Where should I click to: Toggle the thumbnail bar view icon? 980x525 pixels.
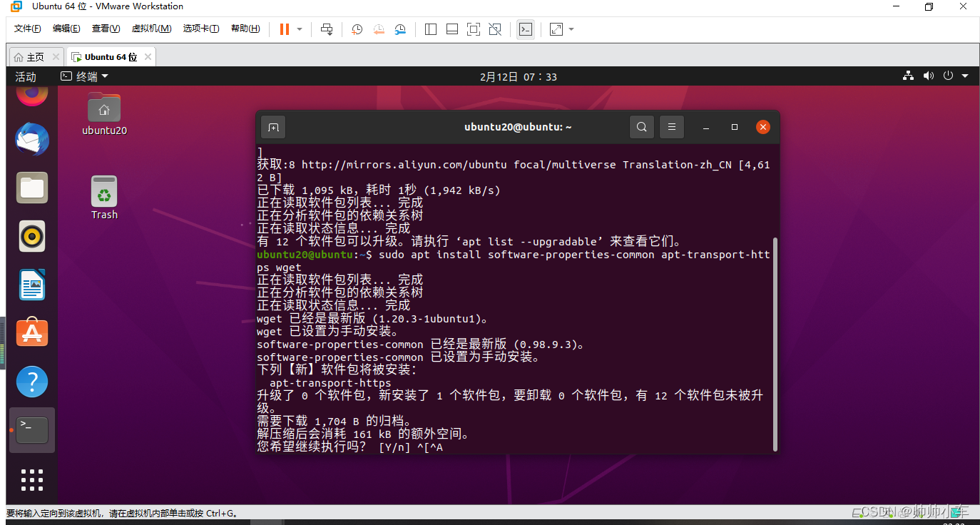pos(451,29)
